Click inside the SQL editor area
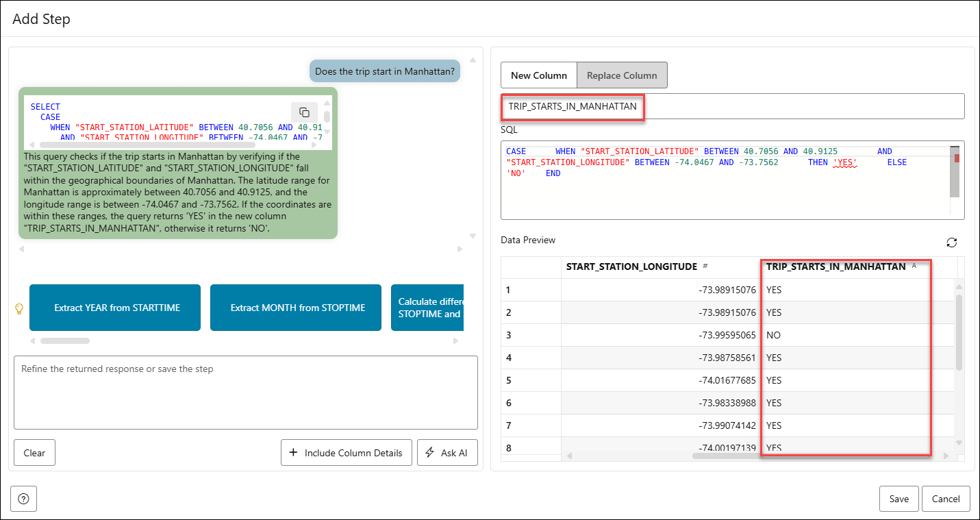The width and height of the screenshot is (980, 520). pos(726,195)
